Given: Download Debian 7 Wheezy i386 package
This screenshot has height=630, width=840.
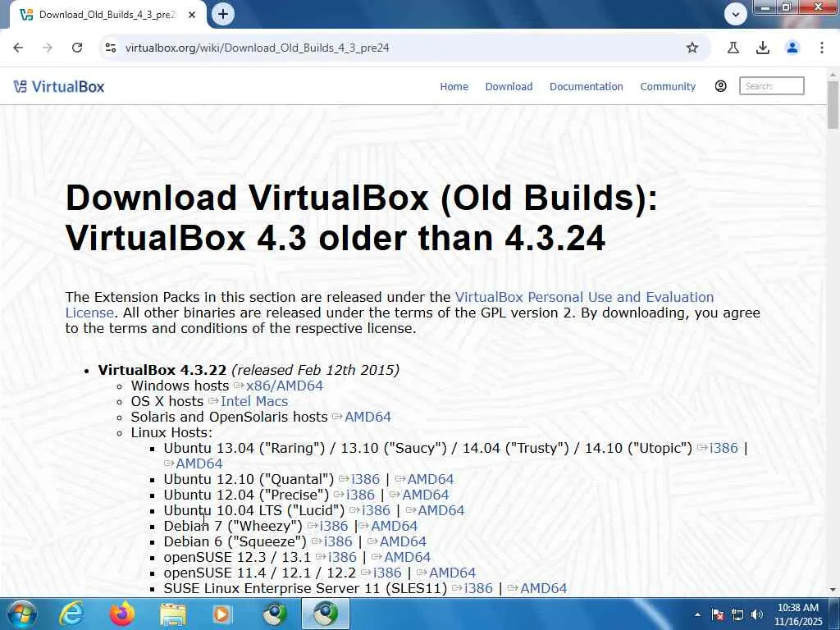Looking at the screenshot, I should (x=334, y=526).
